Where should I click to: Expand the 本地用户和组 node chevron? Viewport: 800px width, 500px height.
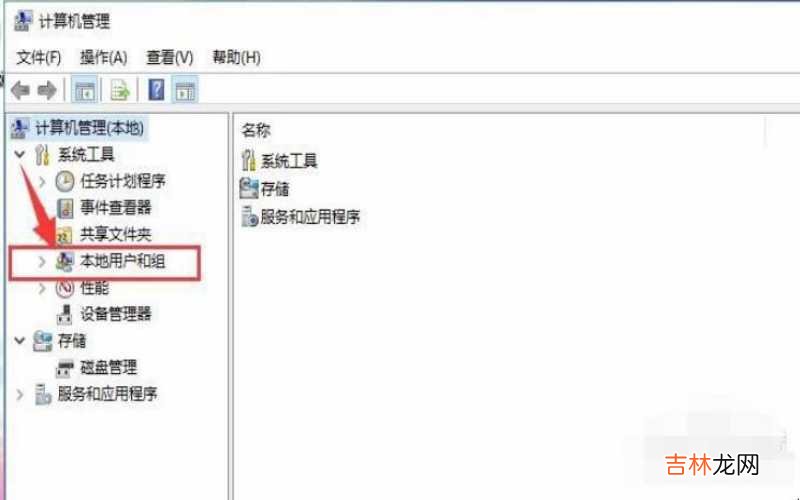(42, 262)
